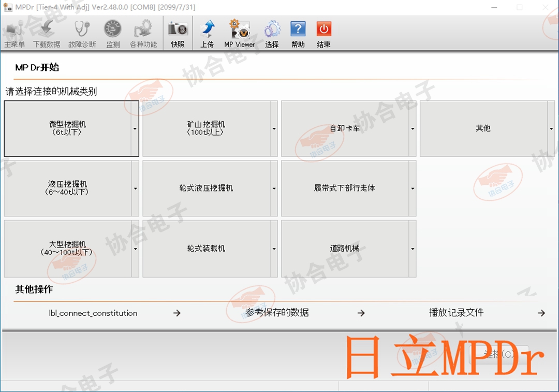Take a 快照 snapshot with camera icon
Image resolution: width=559 pixels, height=392 pixels.
(178, 34)
